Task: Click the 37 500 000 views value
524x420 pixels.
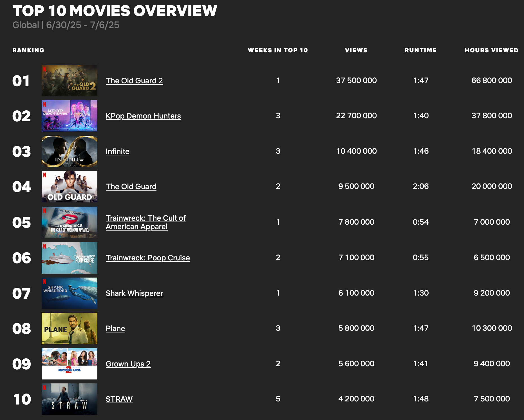Action: click(356, 81)
